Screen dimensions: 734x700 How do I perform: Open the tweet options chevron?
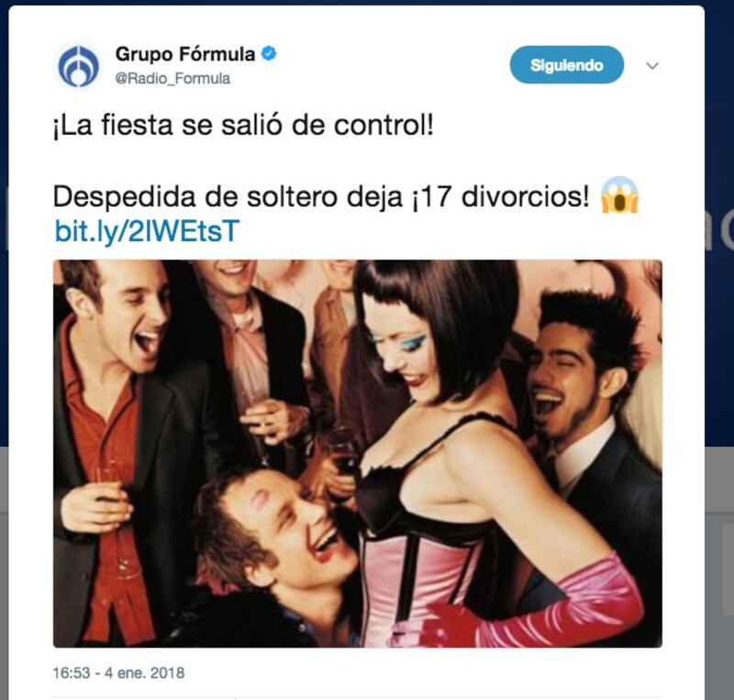(x=652, y=65)
